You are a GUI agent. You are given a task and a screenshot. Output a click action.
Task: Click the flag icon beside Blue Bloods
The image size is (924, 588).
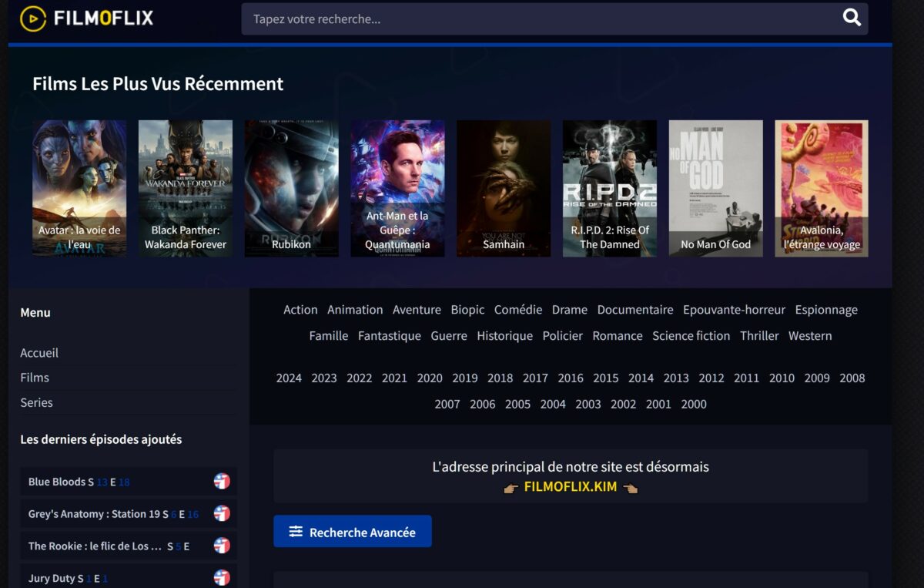pyautogui.click(x=222, y=482)
